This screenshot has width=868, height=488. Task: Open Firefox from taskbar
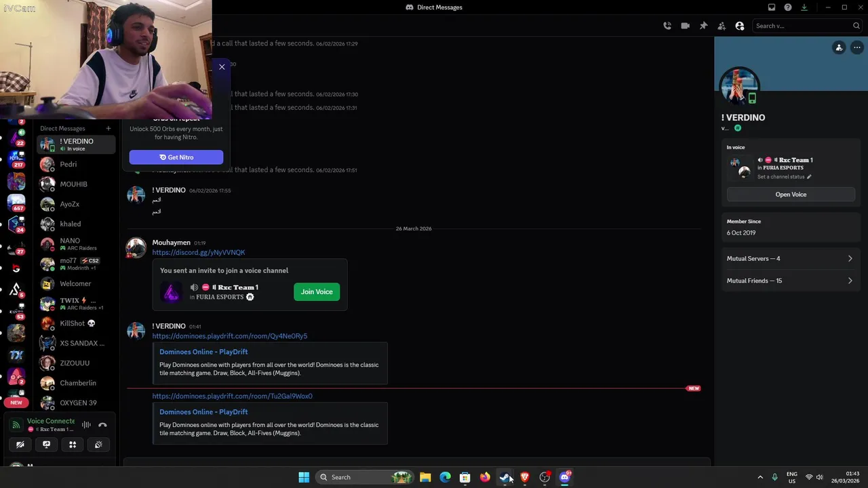click(x=485, y=477)
